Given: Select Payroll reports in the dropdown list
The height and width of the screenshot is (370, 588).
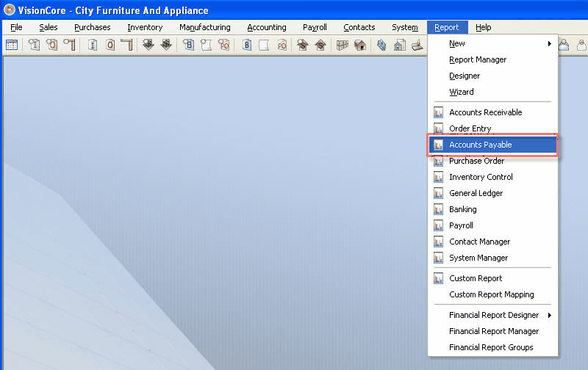Looking at the screenshot, I should pyautogui.click(x=492, y=225).
